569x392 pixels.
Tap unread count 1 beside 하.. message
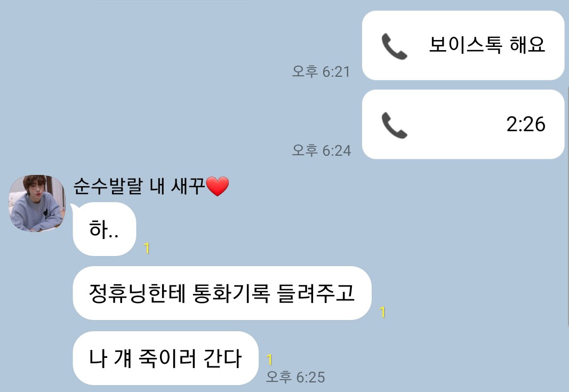[x=147, y=249]
